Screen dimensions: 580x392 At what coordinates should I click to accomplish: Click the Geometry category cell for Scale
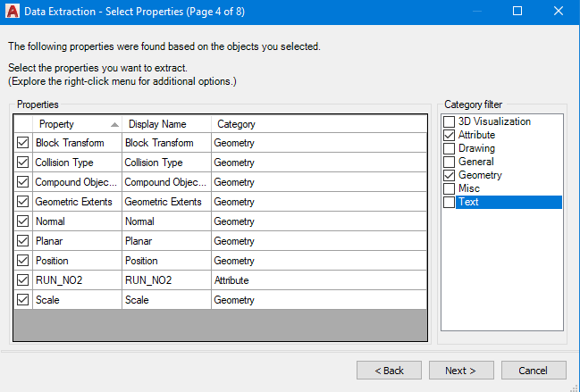[x=319, y=300]
